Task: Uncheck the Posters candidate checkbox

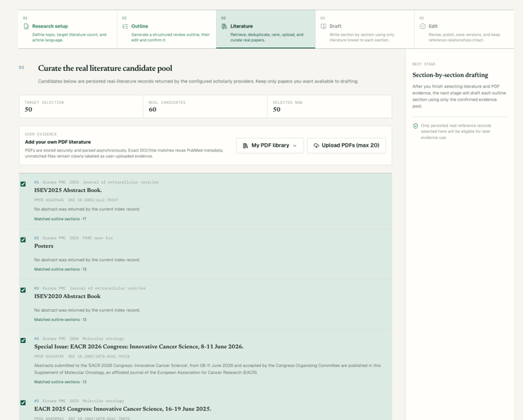Action: pyautogui.click(x=23, y=240)
